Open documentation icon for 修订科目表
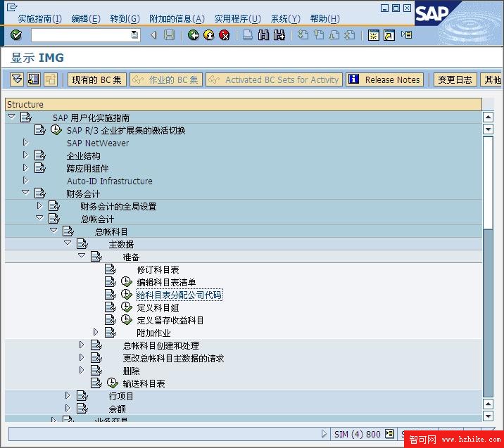Screen dimensions: 504x448 coord(111,269)
